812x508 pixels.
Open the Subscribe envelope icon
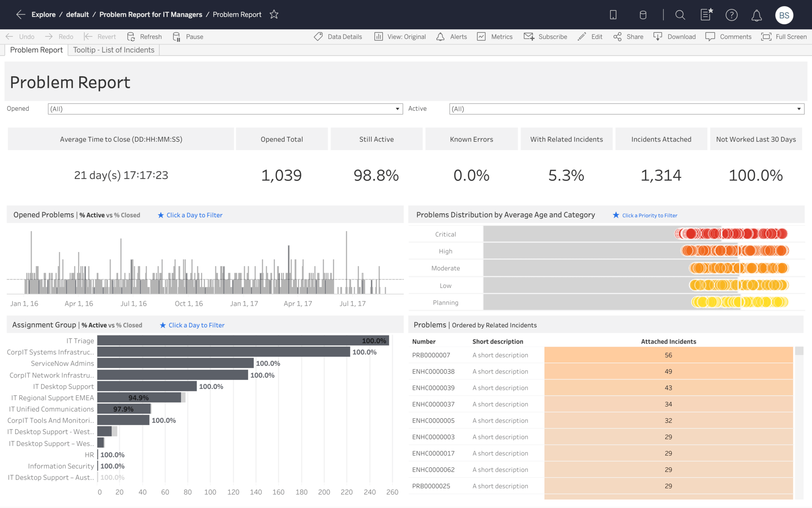click(x=529, y=36)
